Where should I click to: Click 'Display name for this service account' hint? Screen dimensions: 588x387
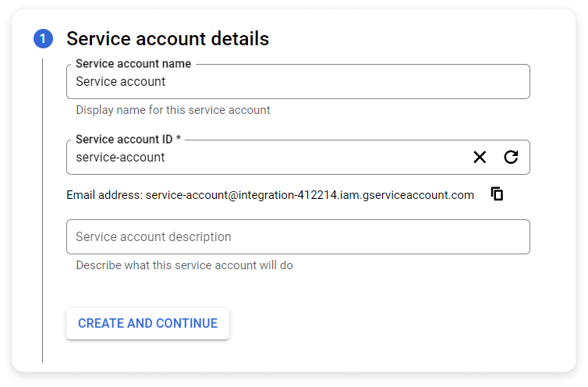pos(173,110)
